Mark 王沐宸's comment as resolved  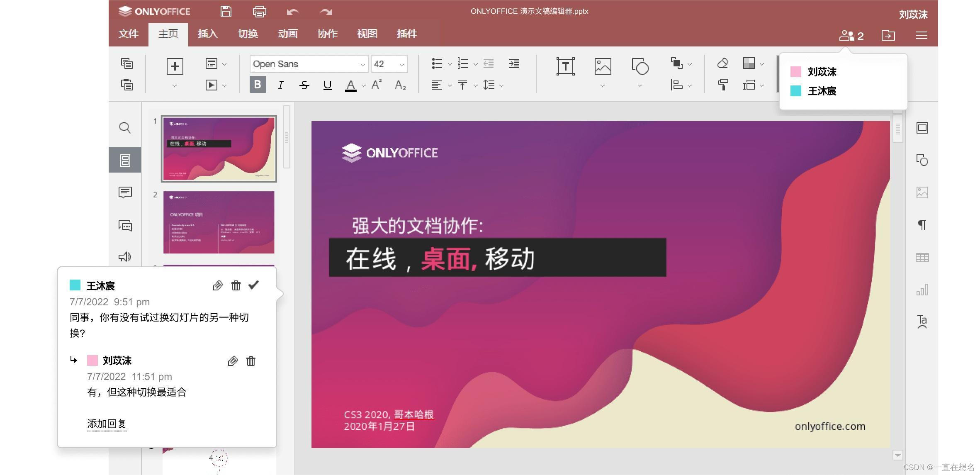click(x=253, y=285)
